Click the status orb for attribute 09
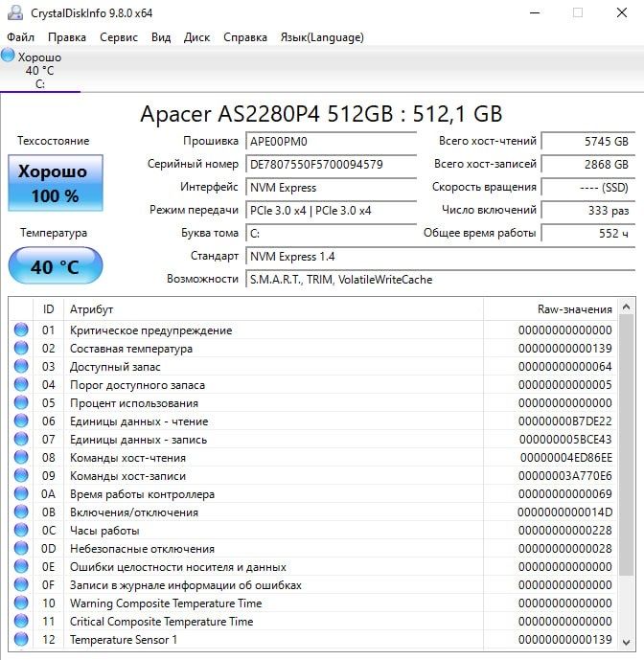This screenshot has height=660, width=644. coord(21,476)
